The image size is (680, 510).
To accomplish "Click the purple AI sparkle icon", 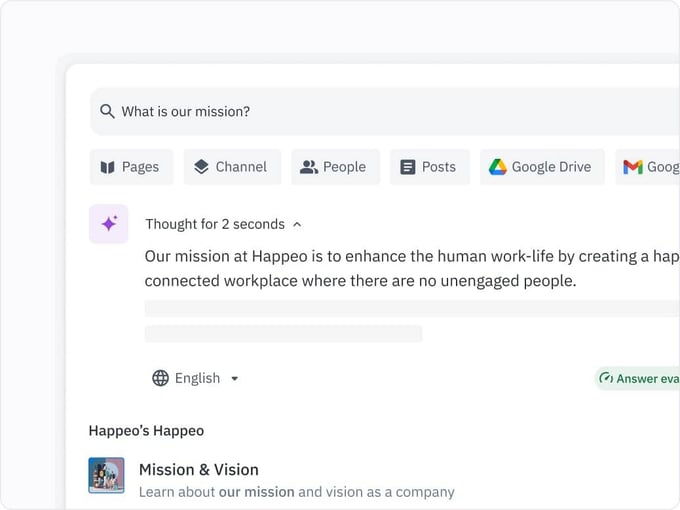I will pos(108,224).
